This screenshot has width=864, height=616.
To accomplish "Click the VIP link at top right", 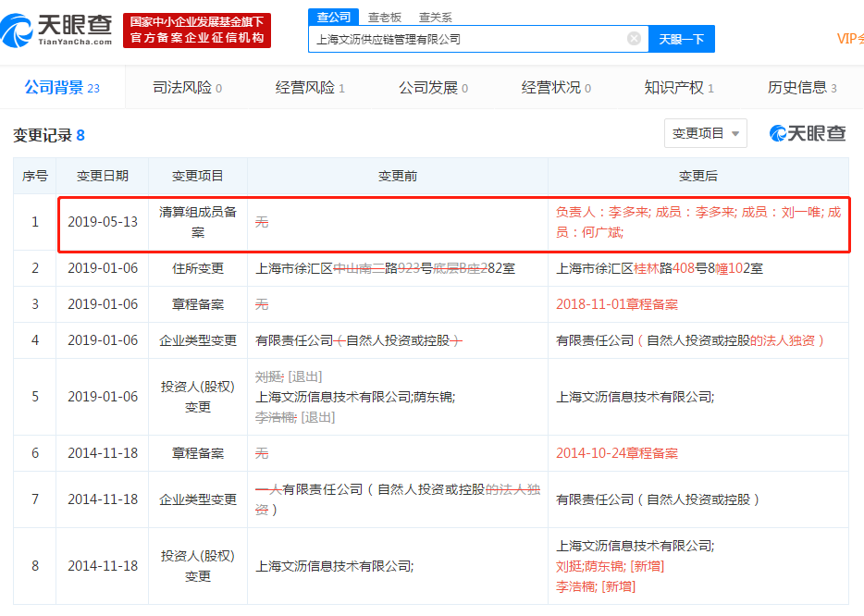I will [x=850, y=39].
